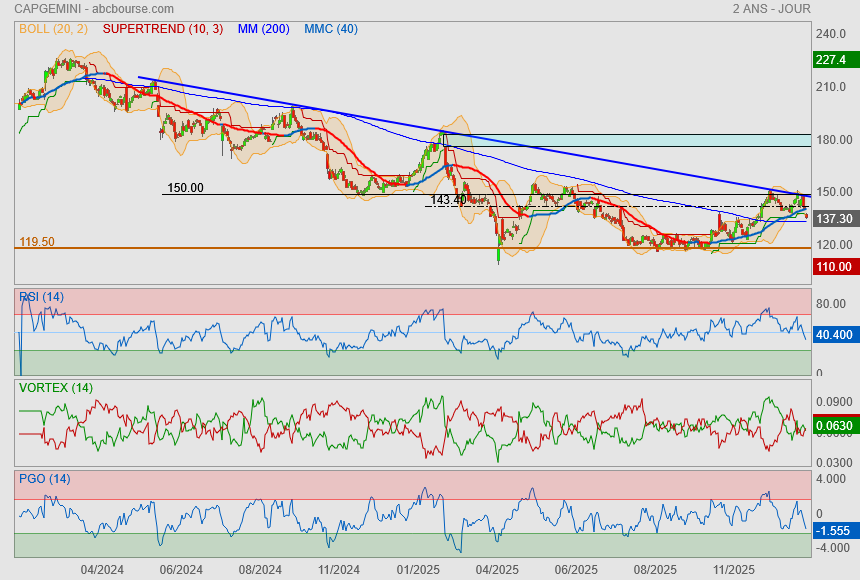Click the gray 137.30 current price tag
Viewport: 860px width, 580px height.
pos(833,218)
